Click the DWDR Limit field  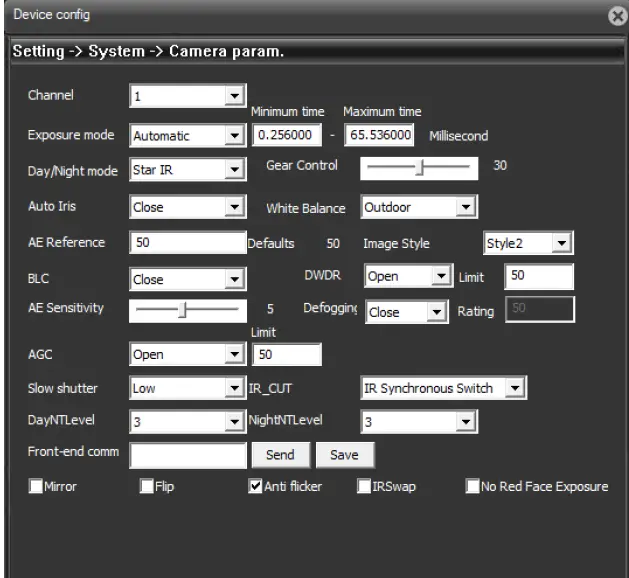[539, 276]
